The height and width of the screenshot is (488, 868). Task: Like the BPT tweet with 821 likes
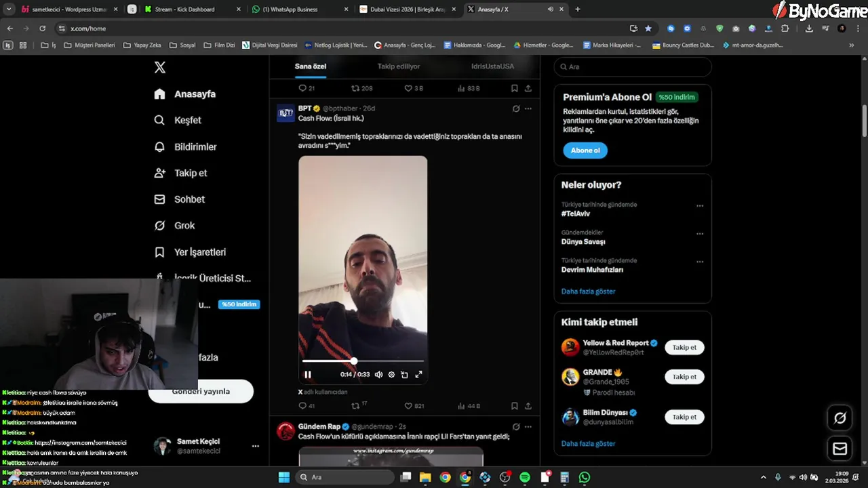pyautogui.click(x=414, y=405)
